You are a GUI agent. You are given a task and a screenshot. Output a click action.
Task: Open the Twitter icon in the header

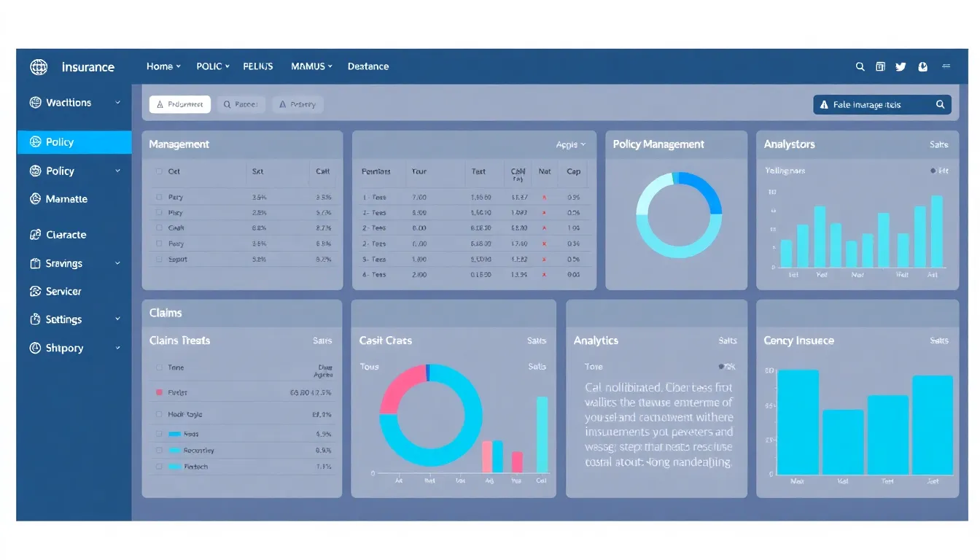901,66
